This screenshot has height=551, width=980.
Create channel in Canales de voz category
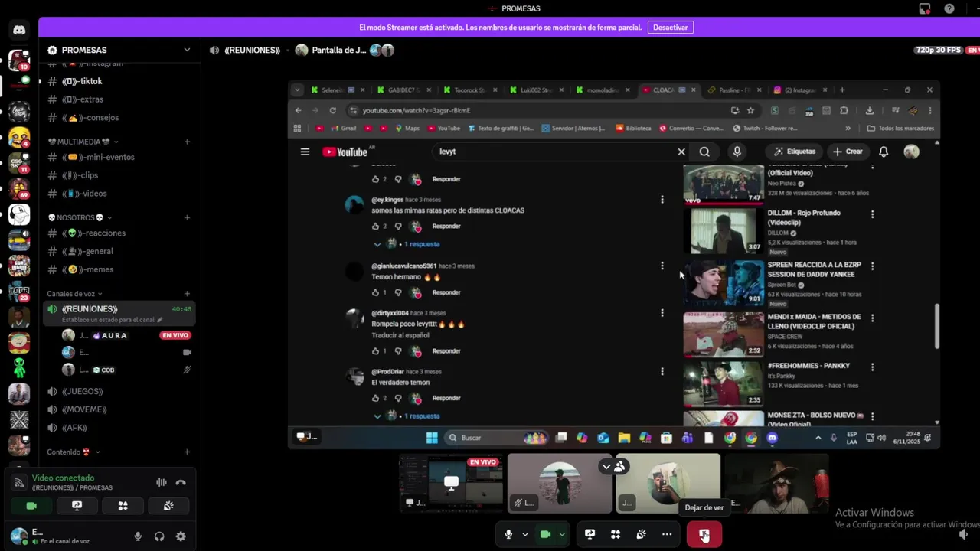(187, 294)
